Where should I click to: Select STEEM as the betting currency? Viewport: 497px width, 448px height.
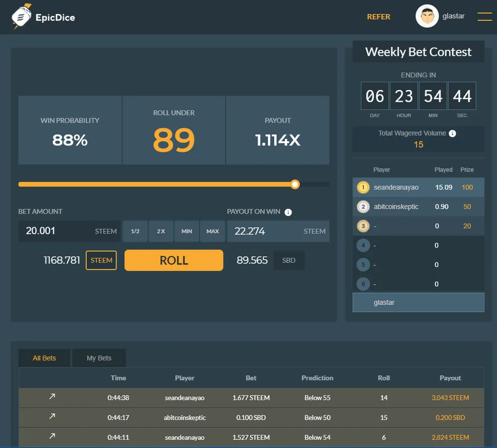point(101,260)
